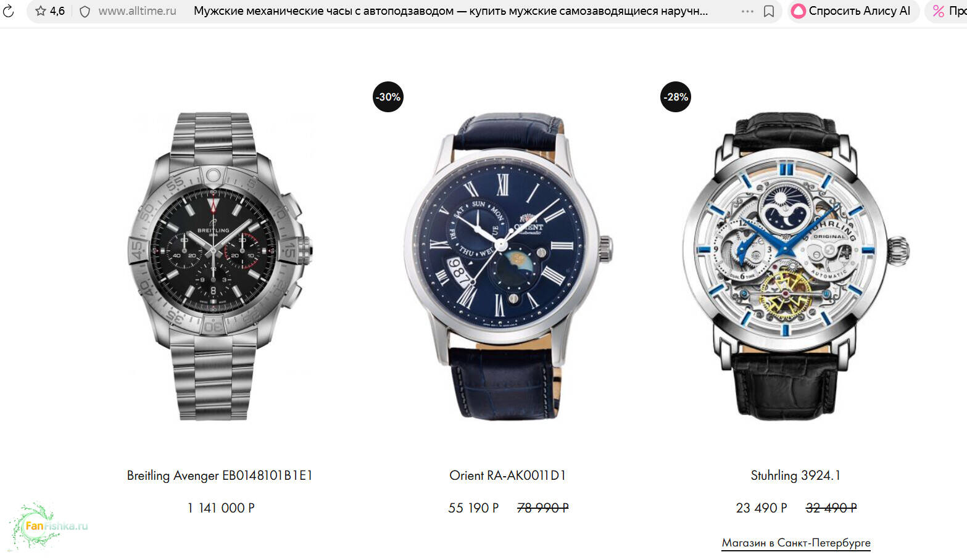Open the three-dot page options menu

[747, 11]
